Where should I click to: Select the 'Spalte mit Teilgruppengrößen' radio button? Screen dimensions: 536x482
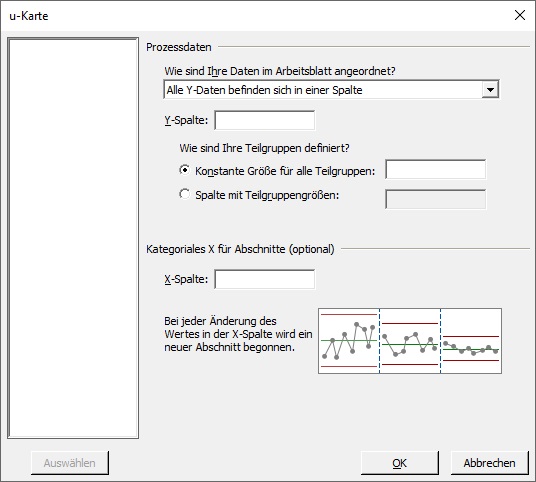click(185, 194)
